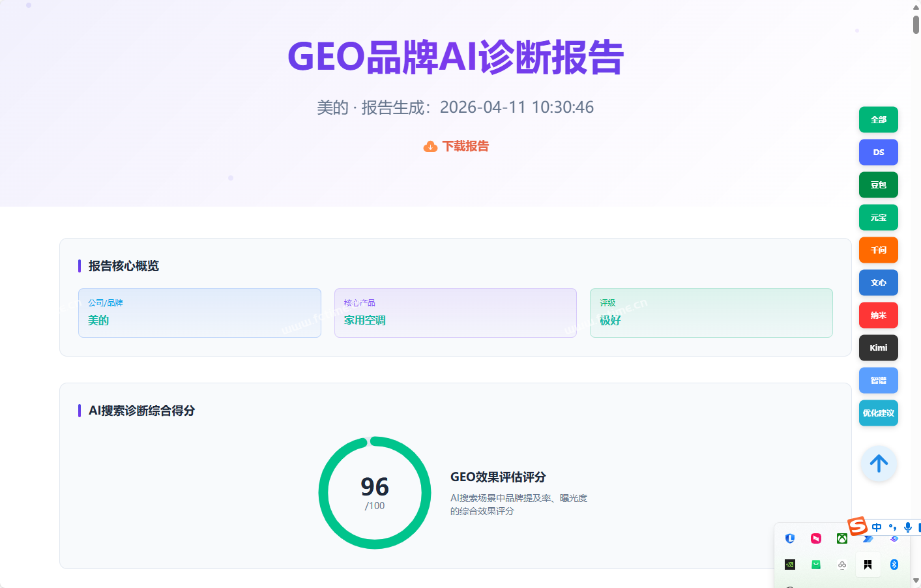Toggle punctuation mode on the IME bar
Viewport: 921px width, 588px height.
[x=892, y=527]
